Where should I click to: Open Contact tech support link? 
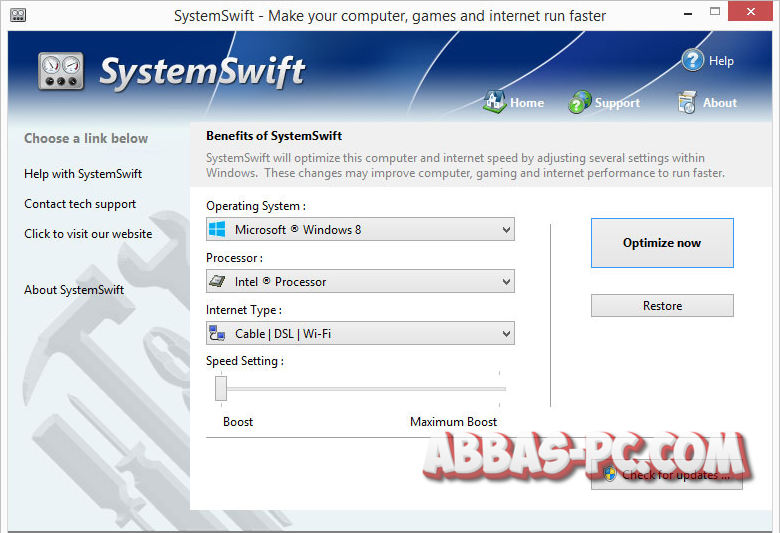tap(80, 204)
